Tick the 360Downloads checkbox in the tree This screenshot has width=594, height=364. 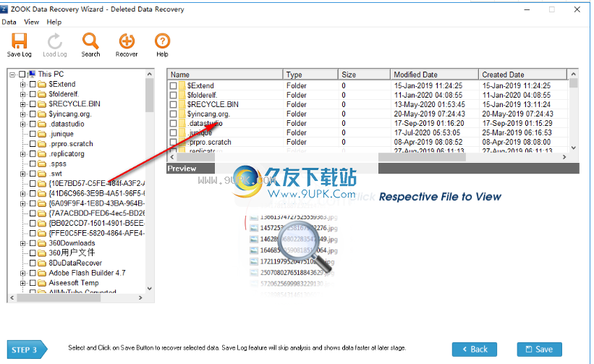(33, 243)
